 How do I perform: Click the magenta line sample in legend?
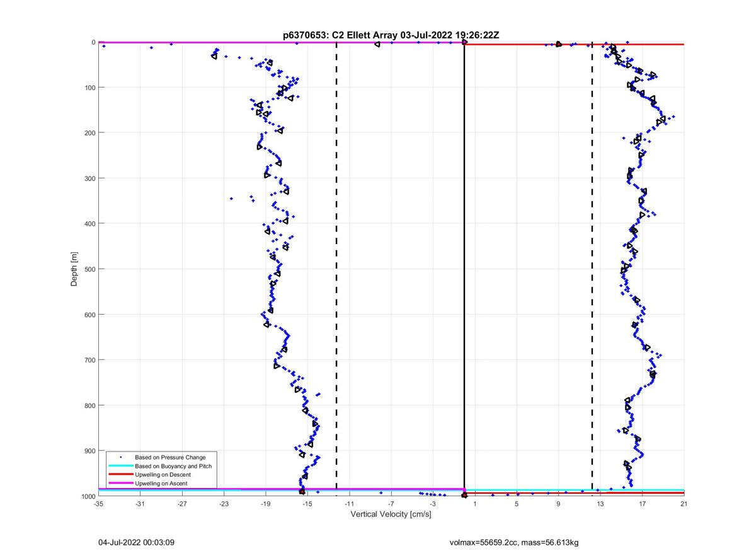tap(121, 484)
